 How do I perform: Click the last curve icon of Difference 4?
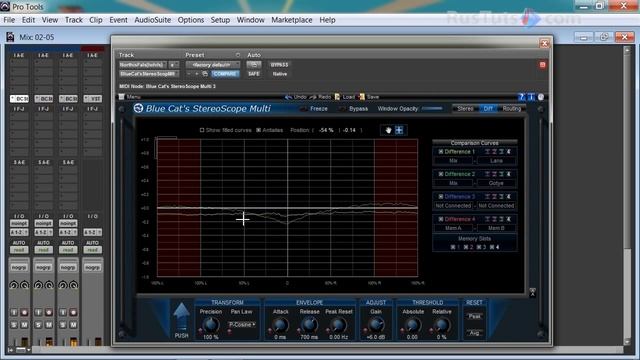(x=509, y=219)
